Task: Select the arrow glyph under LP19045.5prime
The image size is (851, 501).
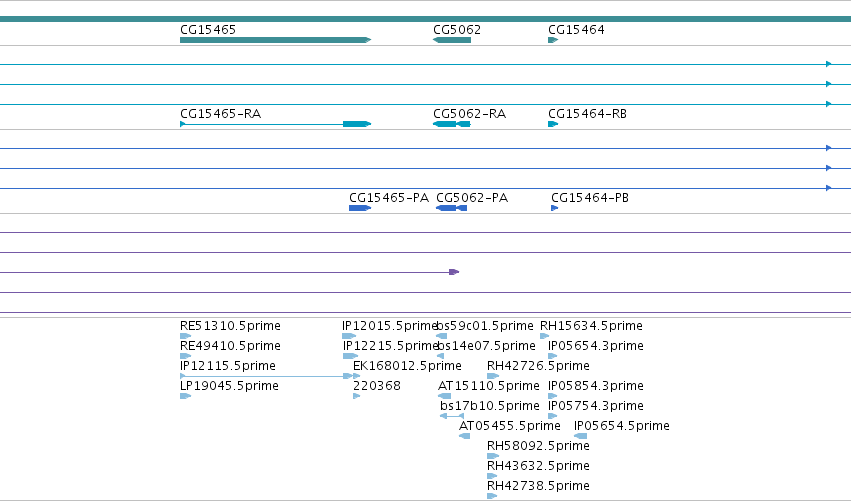Action: click(185, 396)
